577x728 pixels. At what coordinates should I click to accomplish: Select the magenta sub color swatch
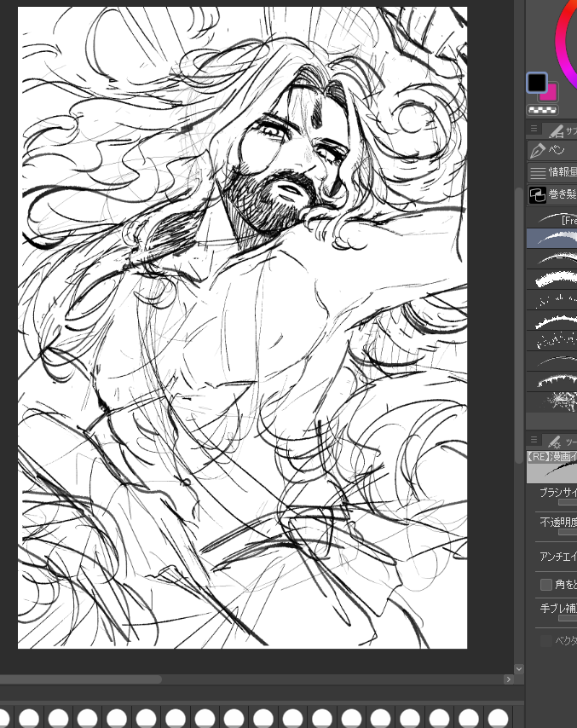pos(551,94)
